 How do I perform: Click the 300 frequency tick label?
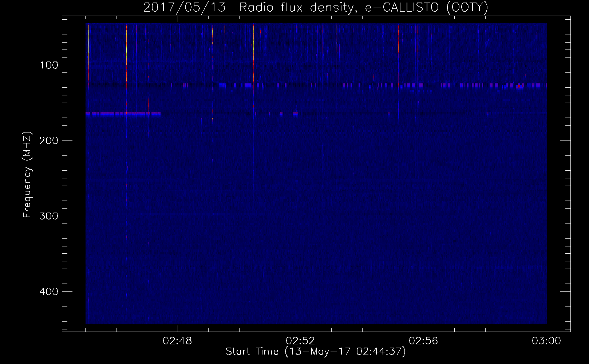(49, 216)
